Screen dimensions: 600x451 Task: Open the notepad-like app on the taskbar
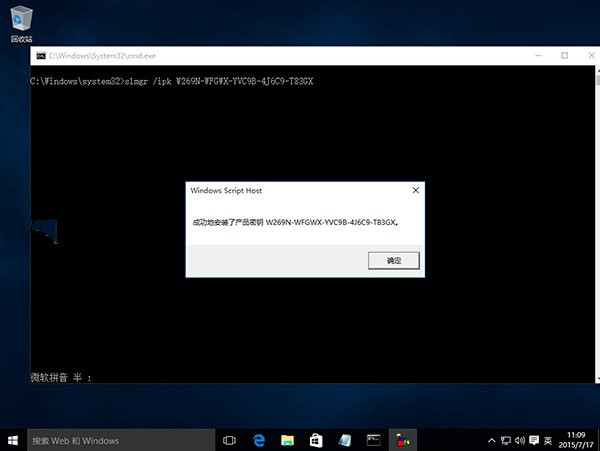click(x=345, y=440)
